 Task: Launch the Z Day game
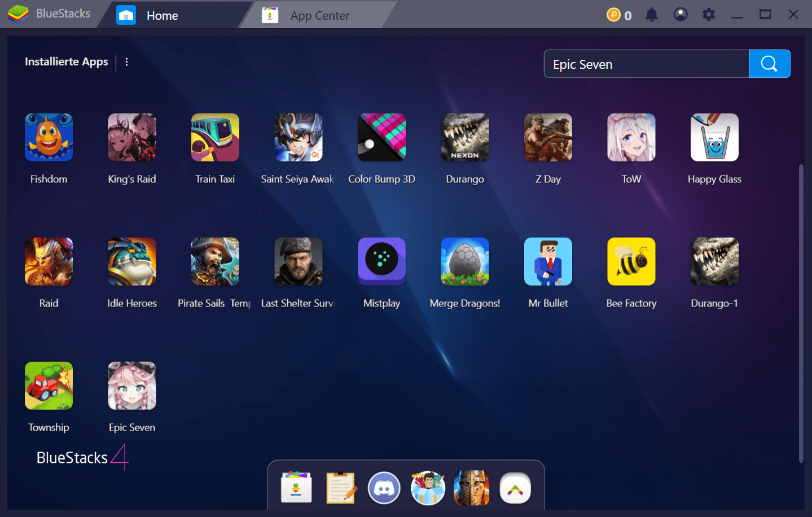[548, 137]
